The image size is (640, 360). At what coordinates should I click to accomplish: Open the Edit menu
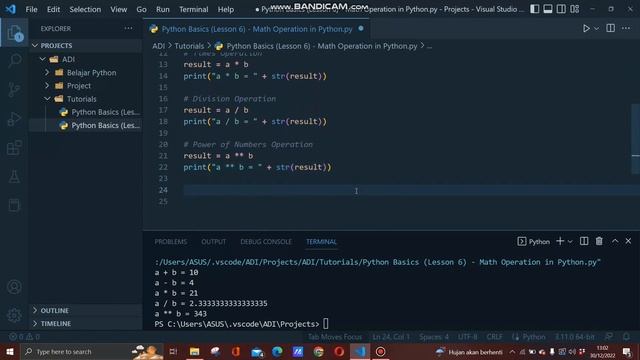point(53,9)
